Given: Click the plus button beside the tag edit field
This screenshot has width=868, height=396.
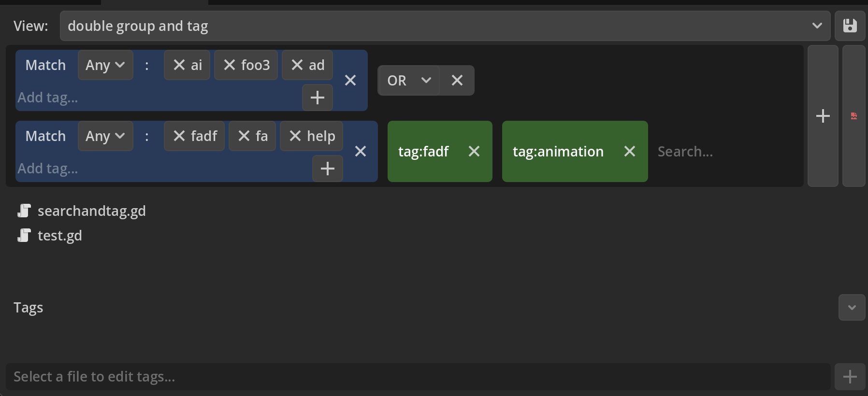Looking at the screenshot, I should [x=850, y=377].
